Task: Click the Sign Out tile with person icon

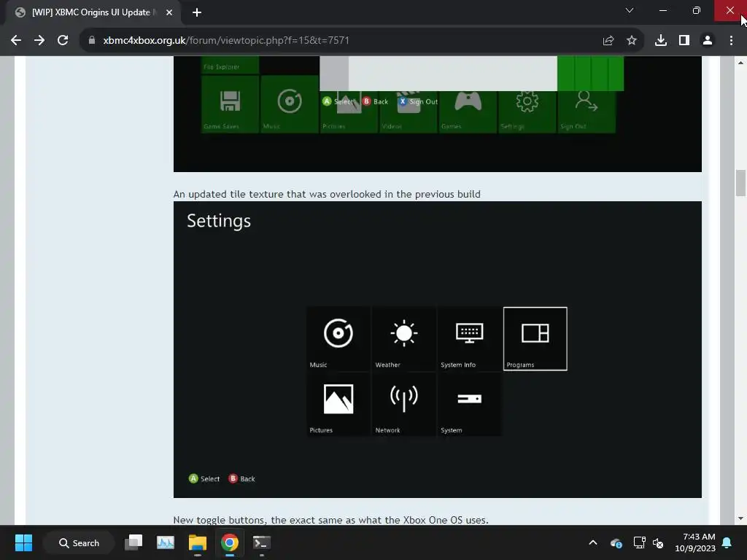Action: click(x=587, y=112)
